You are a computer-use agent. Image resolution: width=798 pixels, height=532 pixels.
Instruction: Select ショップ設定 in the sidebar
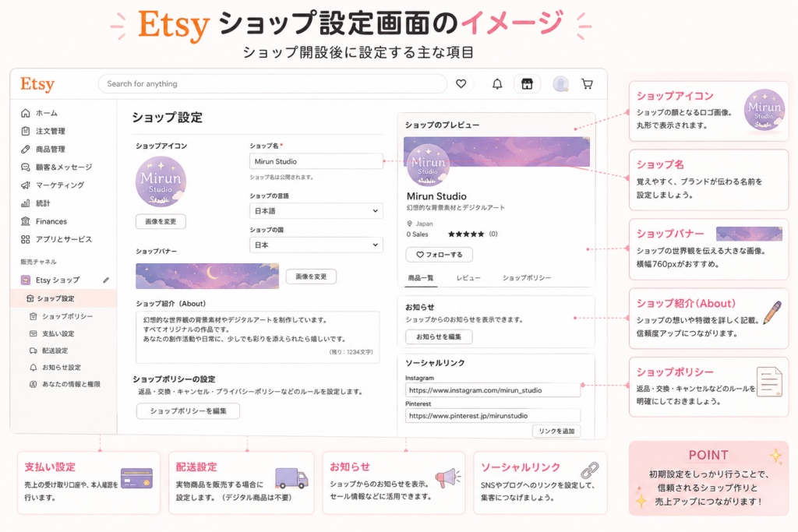[x=63, y=298]
